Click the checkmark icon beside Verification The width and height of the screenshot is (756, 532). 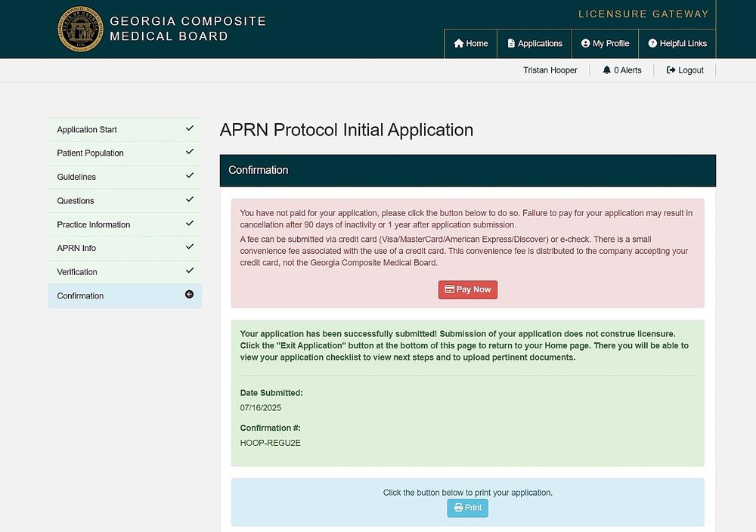(190, 271)
